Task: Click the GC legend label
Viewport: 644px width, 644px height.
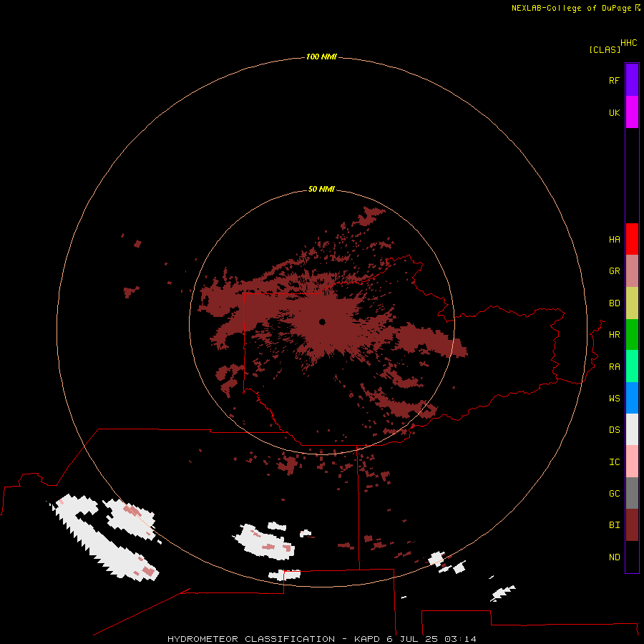Action: [615, 494]
